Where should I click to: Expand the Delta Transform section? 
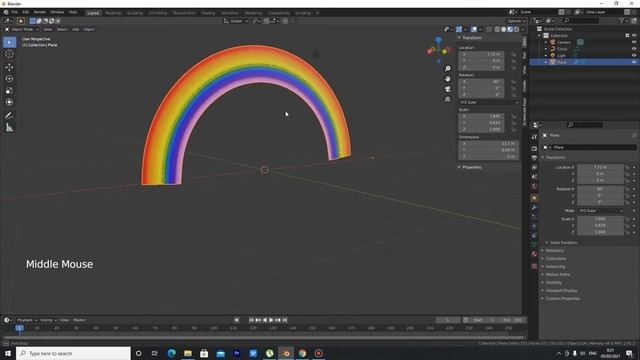coord(563,242)
